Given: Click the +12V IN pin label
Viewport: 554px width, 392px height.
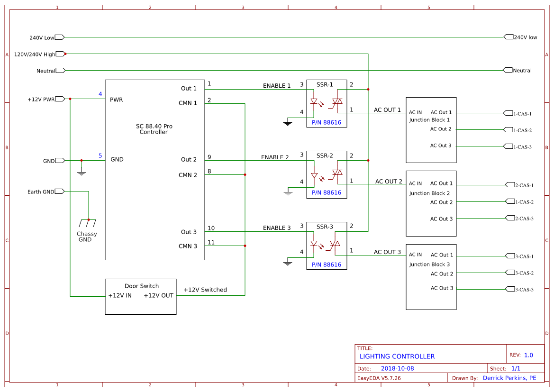Looking at the screenshot, I should 120,296.
